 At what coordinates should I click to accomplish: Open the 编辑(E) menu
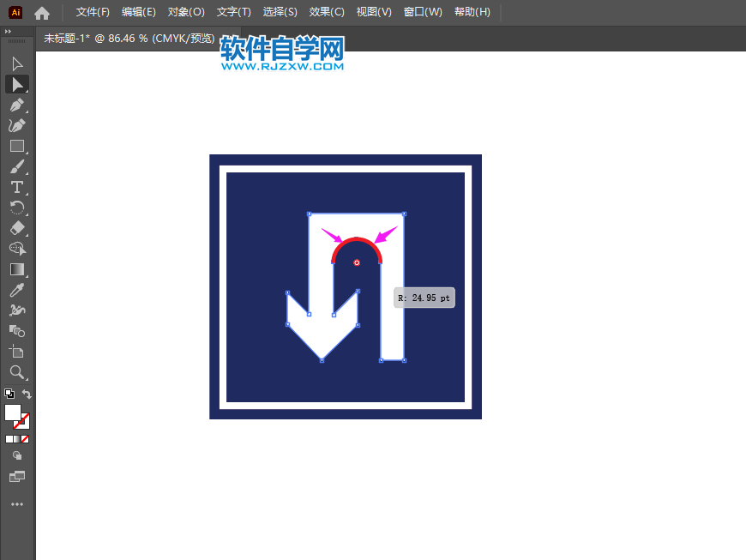(138, 12)
